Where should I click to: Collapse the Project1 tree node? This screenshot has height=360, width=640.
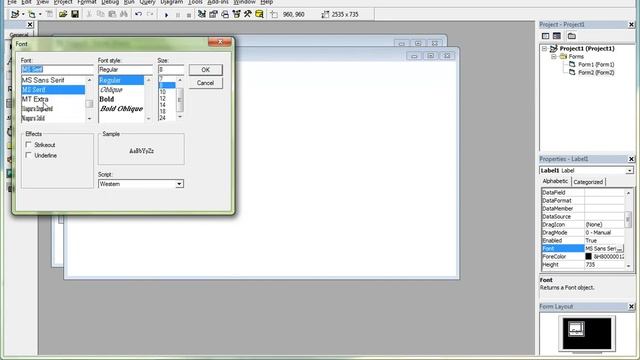coord(544,49)
